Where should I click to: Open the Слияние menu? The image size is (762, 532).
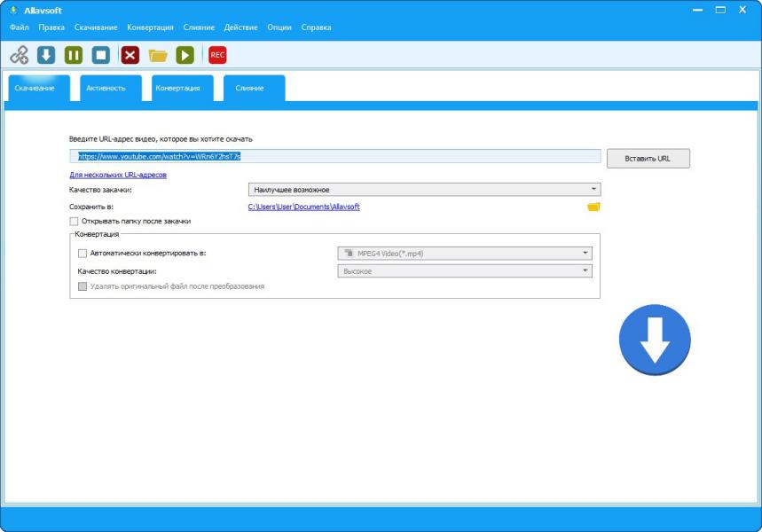[x=199, y=27]
